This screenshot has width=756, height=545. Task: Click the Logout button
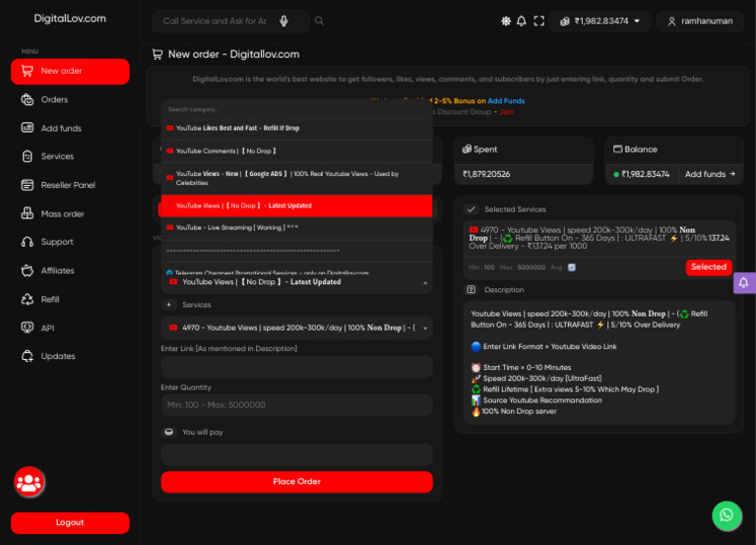pos(70,522)
